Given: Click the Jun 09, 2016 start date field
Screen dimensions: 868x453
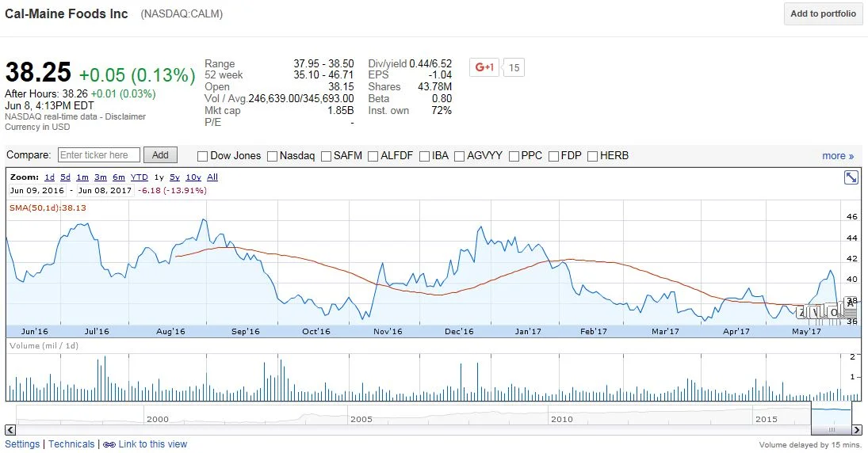Looking at the screenshot, I should 37,191.
